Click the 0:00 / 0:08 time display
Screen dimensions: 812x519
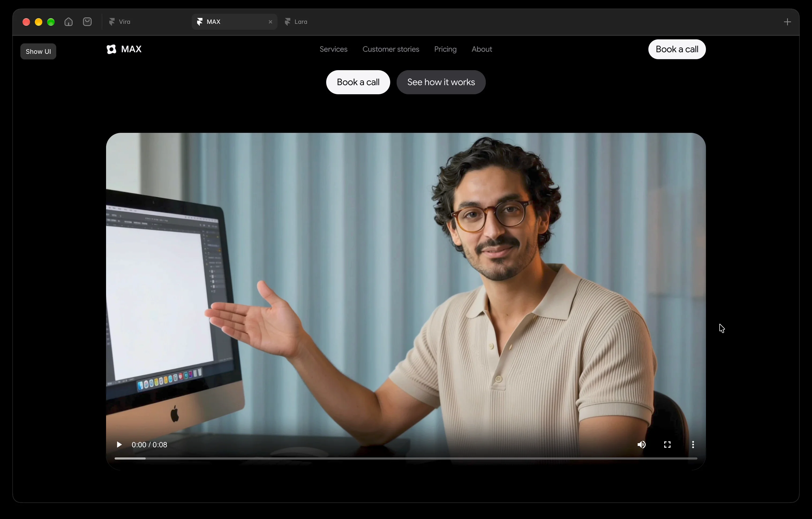click(x=149, y=445)
